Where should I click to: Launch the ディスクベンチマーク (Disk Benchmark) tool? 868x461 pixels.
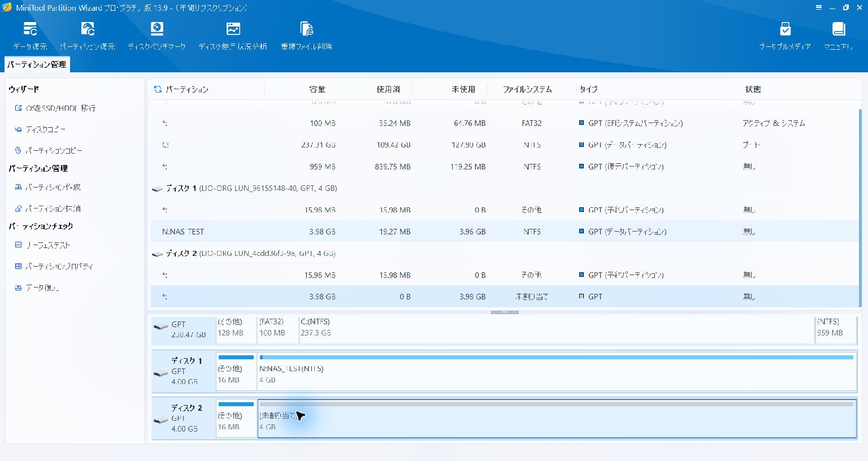click(x=157, y=36)
